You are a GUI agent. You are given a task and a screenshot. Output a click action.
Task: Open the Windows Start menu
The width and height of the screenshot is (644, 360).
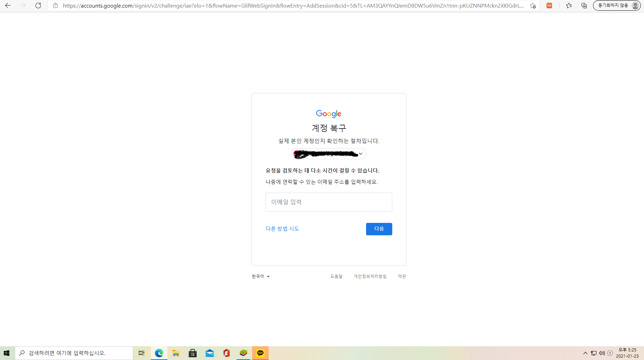point(6,353)
